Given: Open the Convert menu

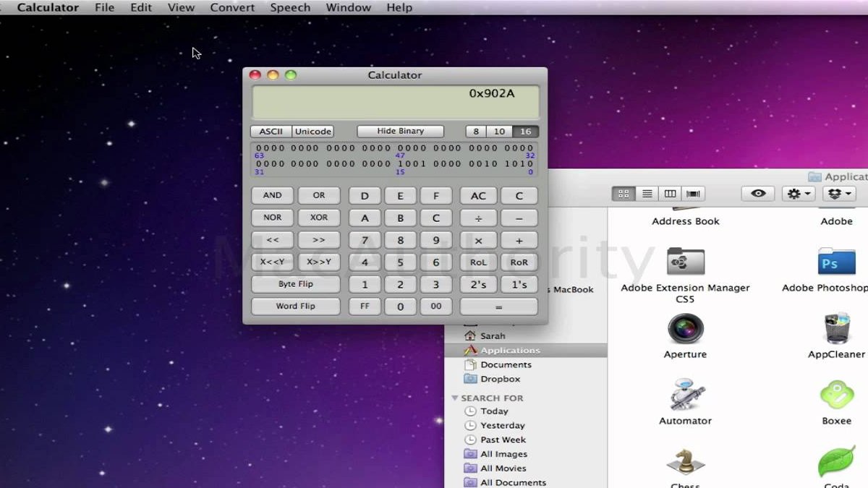Looking at the screenshot, I should pos(232,7).
